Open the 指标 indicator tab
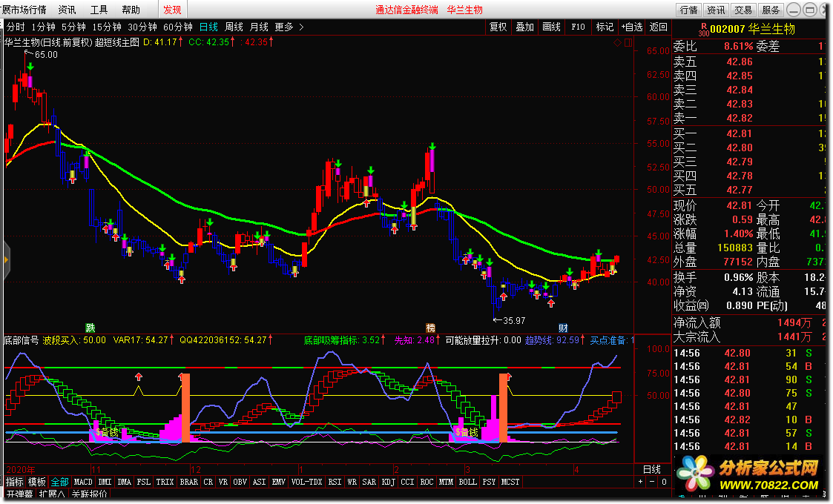 click(15, 482)
